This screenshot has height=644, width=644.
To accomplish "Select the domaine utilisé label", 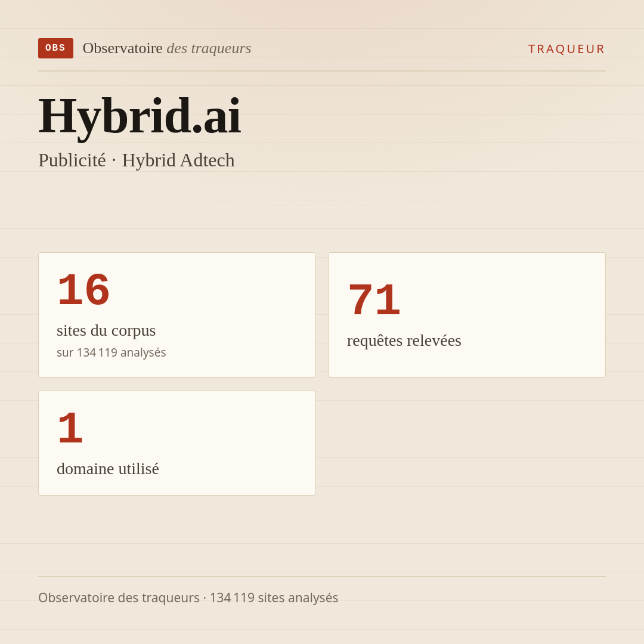I will tap(107, 469).
